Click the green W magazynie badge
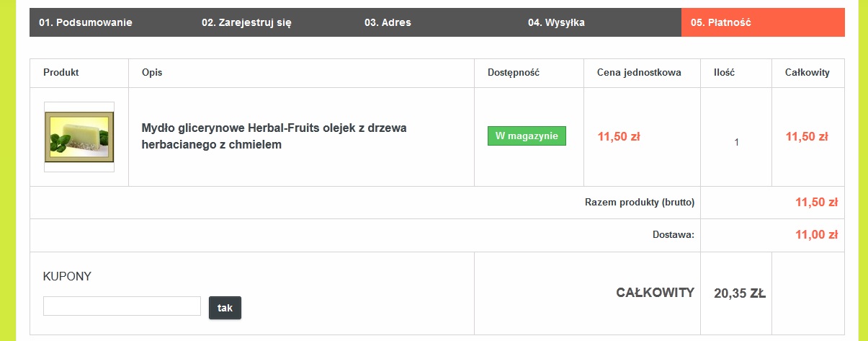Image resolution: width=868 pixels, height=341 pixels. coord(527,136)
